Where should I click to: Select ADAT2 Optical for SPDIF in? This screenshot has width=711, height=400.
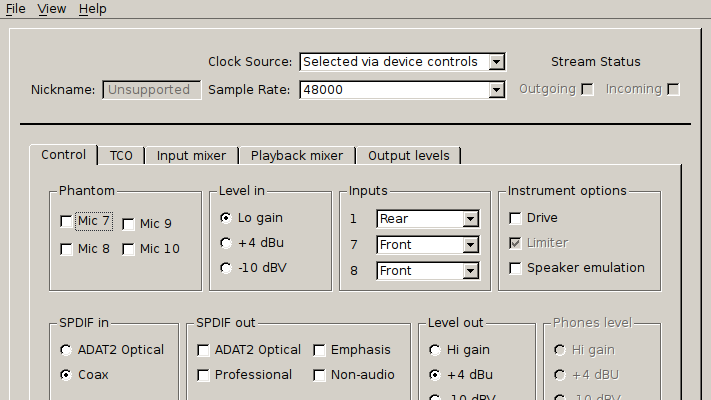67,350
